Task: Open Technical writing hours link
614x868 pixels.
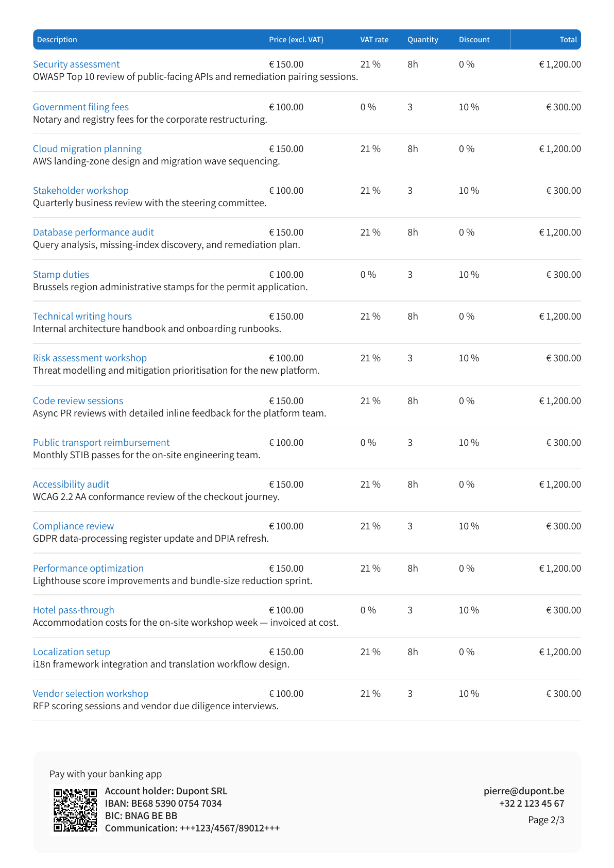Action: 82,316
